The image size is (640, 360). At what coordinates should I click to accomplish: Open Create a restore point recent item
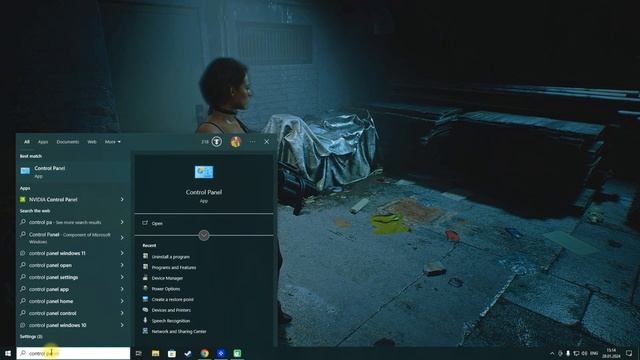[168, 299]
